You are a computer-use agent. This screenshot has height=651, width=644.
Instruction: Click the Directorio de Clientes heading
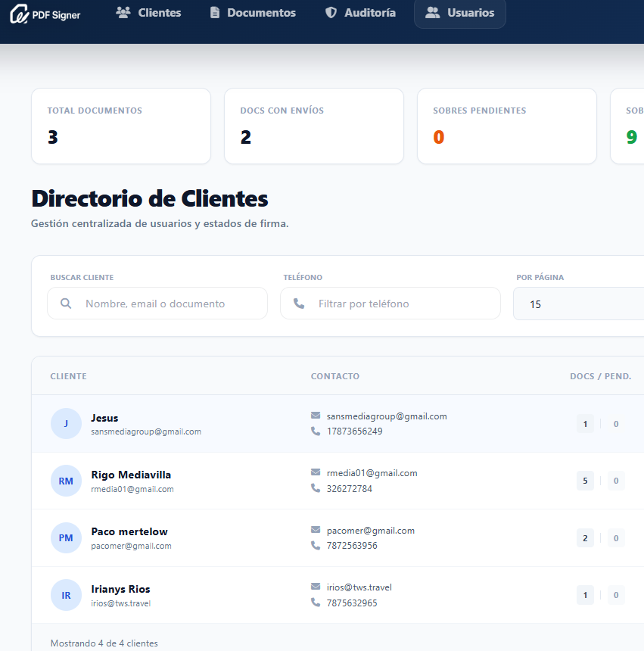tap(150, 198)
